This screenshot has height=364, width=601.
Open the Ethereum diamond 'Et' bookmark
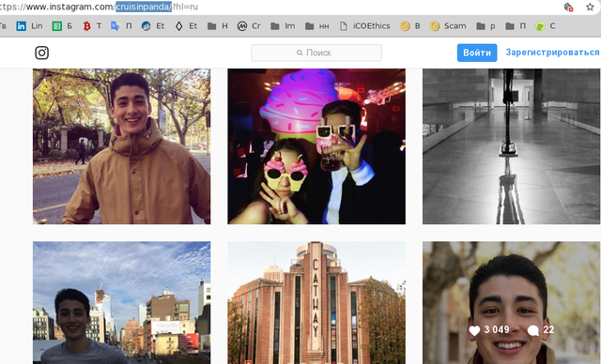pos(186,26)
